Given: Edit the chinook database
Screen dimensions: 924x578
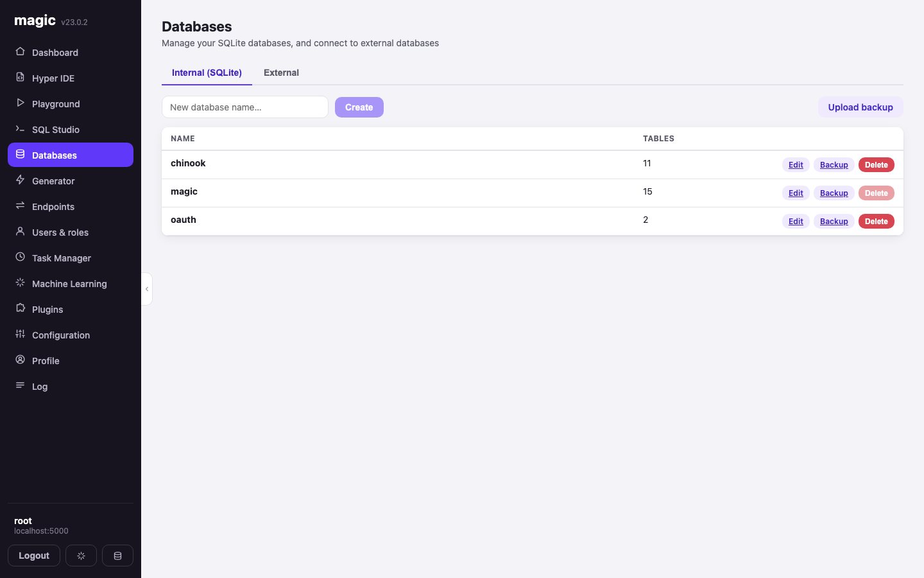Looking at the screenshot, I should click(x=796, y=165).
